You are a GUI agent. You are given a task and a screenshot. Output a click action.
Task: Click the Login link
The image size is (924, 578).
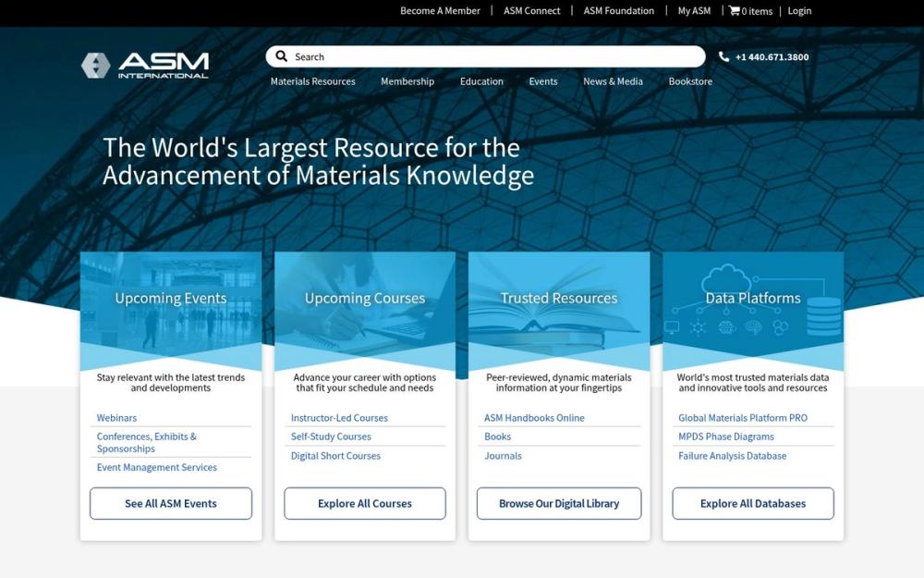(799, 10)
